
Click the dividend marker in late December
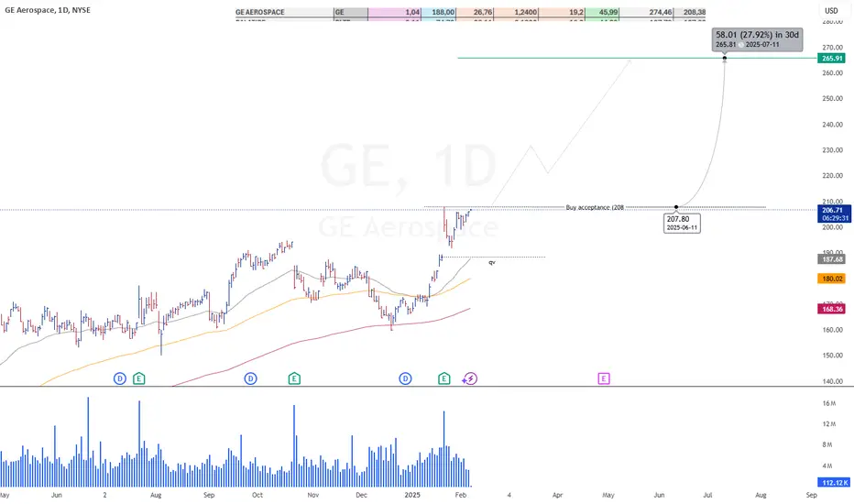click(x=405, y=378)
